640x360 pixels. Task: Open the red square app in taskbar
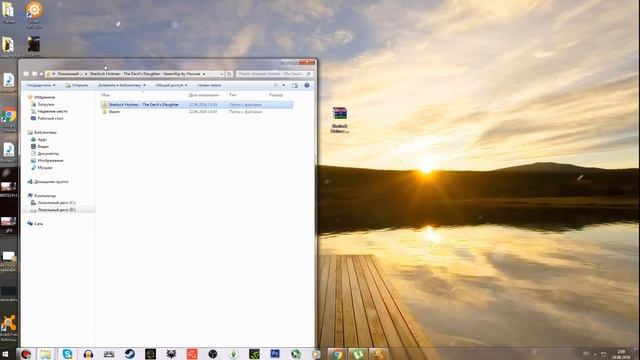(192, 354)
